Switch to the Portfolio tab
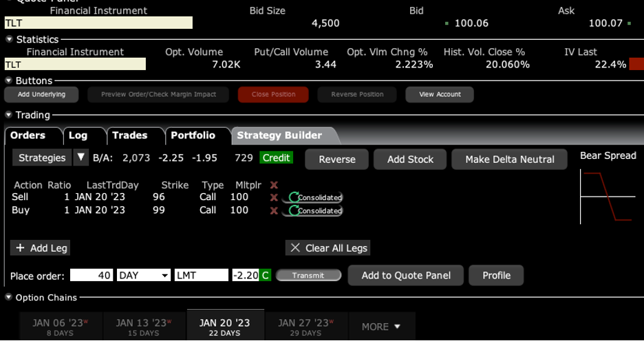Screen dimensions: 644x341 (193, 135)
